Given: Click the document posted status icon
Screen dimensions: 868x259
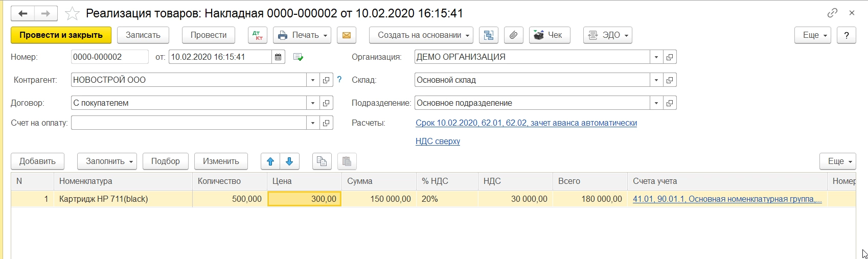Looking at the screenshot, I should (299, 57).
